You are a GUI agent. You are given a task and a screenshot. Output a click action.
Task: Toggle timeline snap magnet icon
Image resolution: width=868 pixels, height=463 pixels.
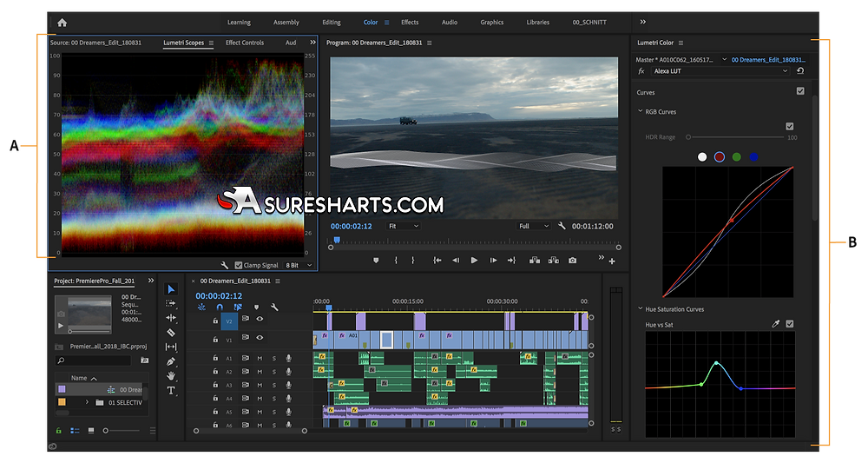[x=220, y=307]
